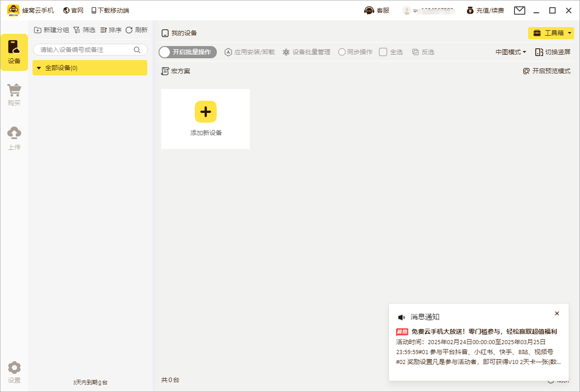Click the notification speaker icon
The image size is (580, 392).
[401, 317]
